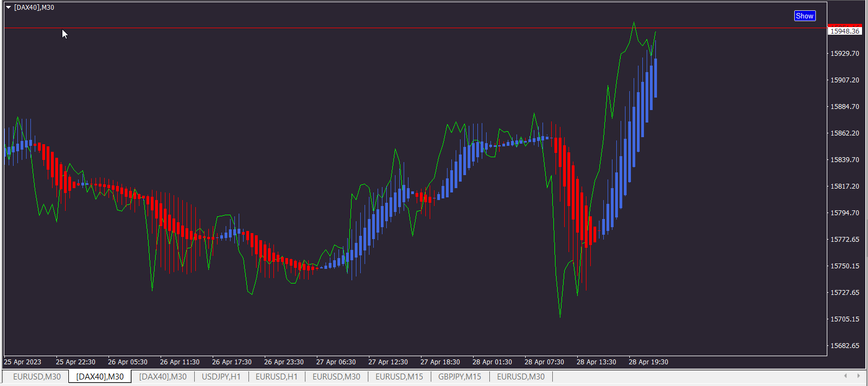Switch to the EURUSD,M30 first tab
The height and width of the screenshot is (386, 868).
37,376
